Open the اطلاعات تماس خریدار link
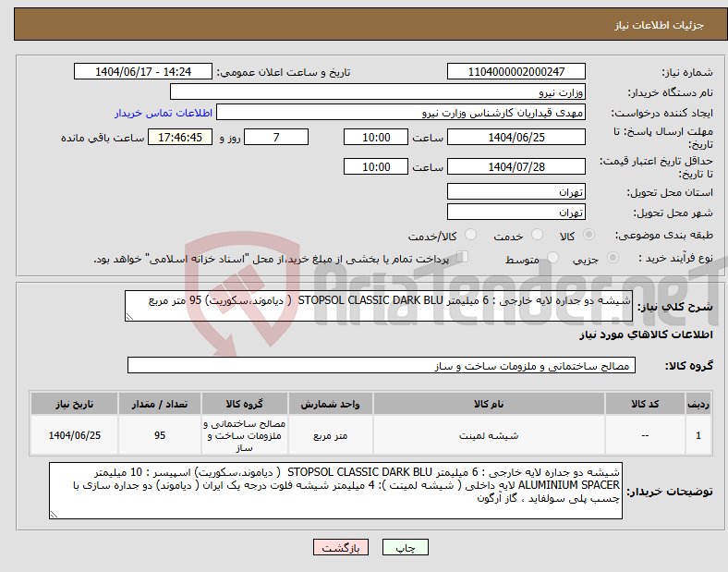The image size is (728, 572). point(164,113)
